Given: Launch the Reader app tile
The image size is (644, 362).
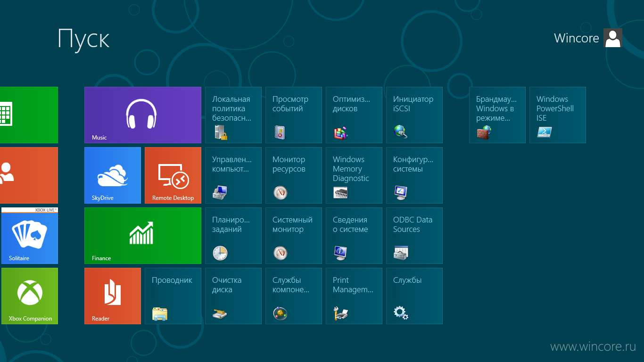Looking at the screenshot, I should (x=112, y=296).
